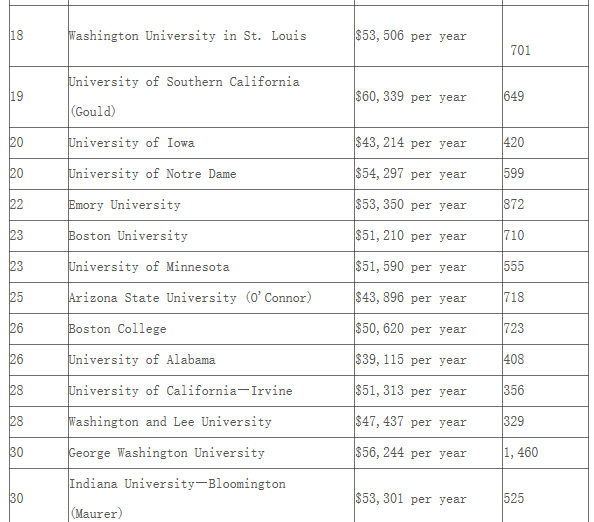
Task: Select the University of Notre Dame cell
Action: 211,174
